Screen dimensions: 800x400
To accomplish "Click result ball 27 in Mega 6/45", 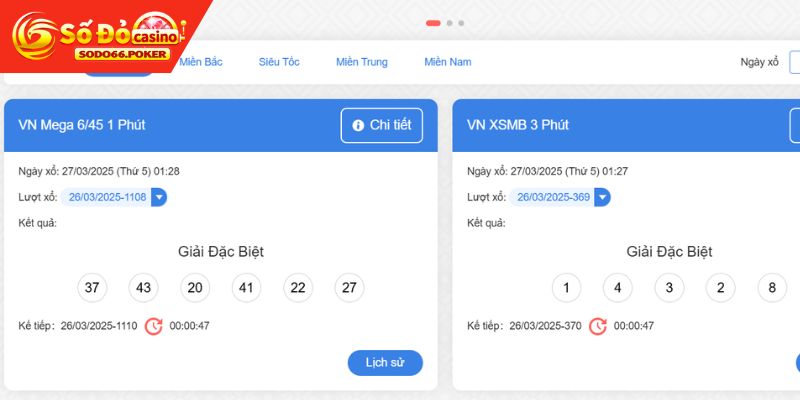I will tap(349, 288).
